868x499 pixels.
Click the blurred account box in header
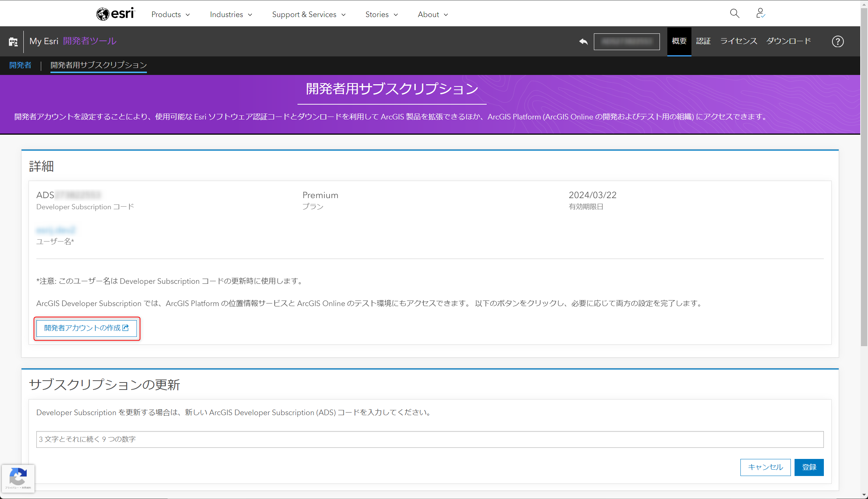coord(627,42)
